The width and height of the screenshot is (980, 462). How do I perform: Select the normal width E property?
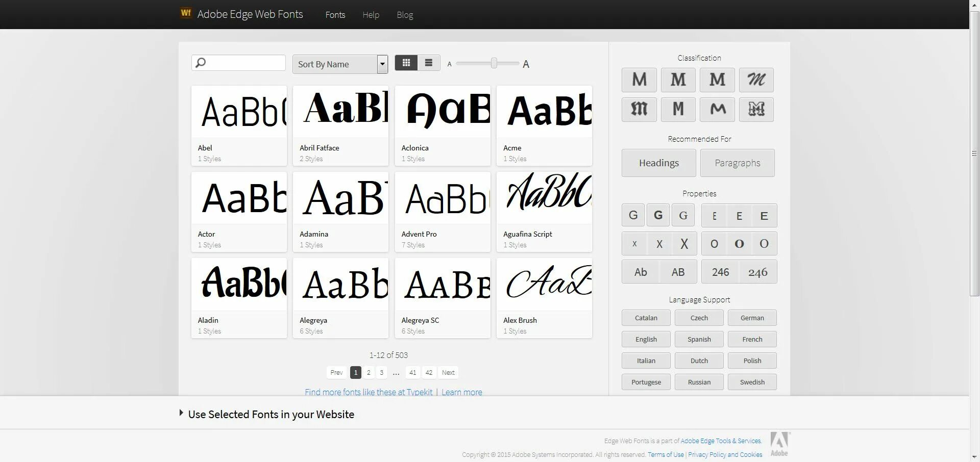pos(739,216)
